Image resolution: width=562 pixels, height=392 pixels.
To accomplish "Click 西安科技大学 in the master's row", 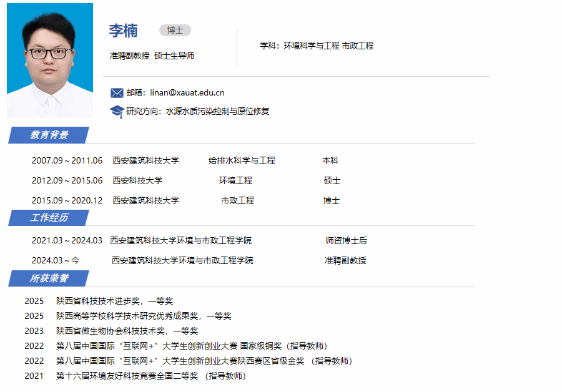I will tap(137, 180).
